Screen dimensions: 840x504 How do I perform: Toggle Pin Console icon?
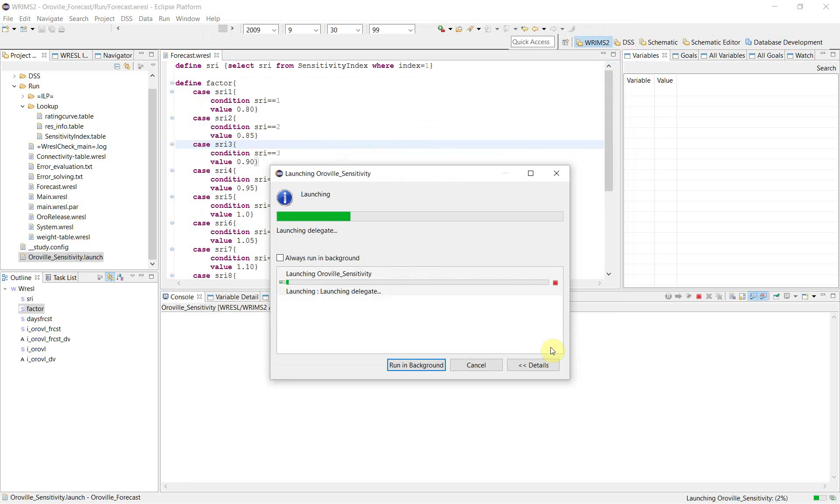click(x=776, y=297)
